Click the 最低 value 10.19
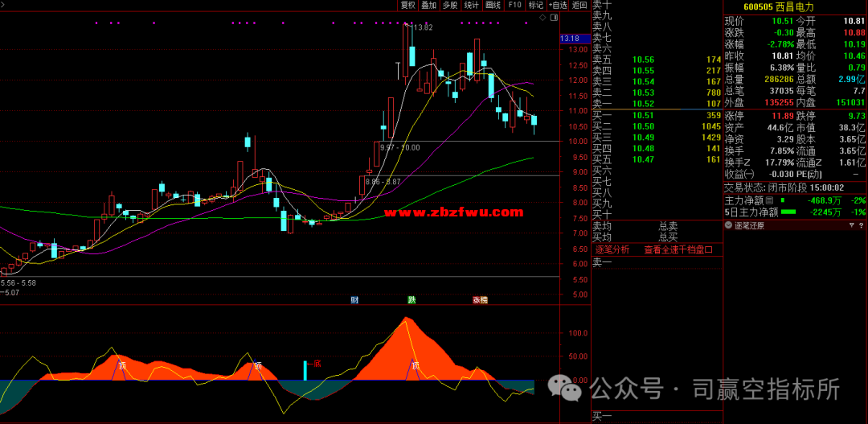 pyautogui.click(x=855, y=44)
